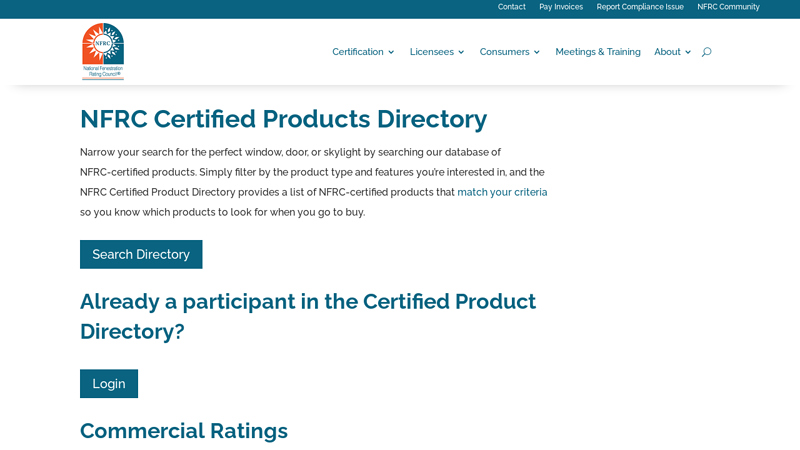Open the Certification menu item
Screen dimensions: 800x450
(358, 52)
